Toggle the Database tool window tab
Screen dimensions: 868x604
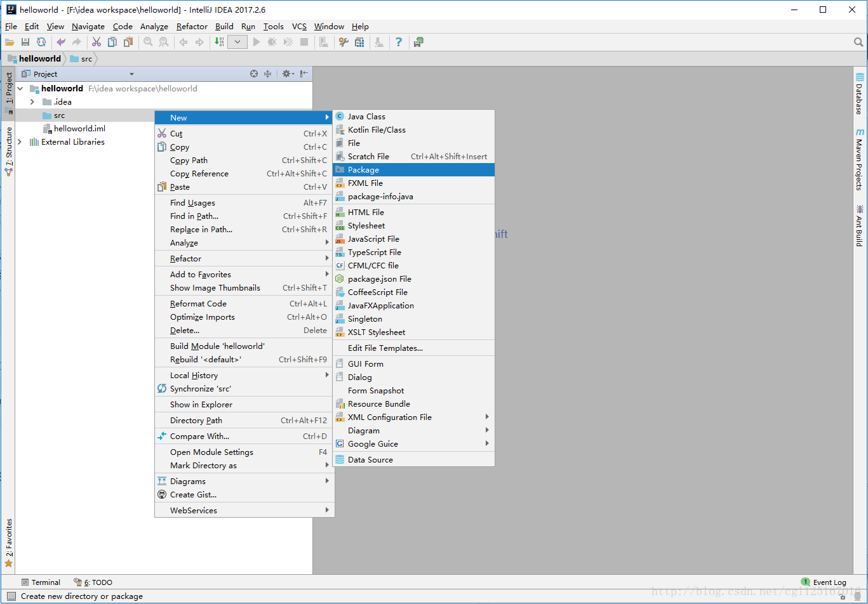click(860, 94)
